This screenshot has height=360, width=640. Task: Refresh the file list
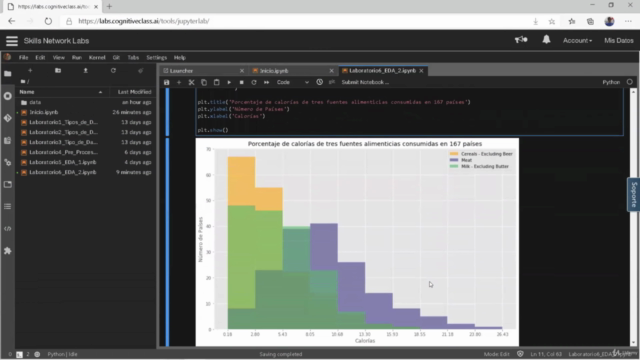pos(113,71)
